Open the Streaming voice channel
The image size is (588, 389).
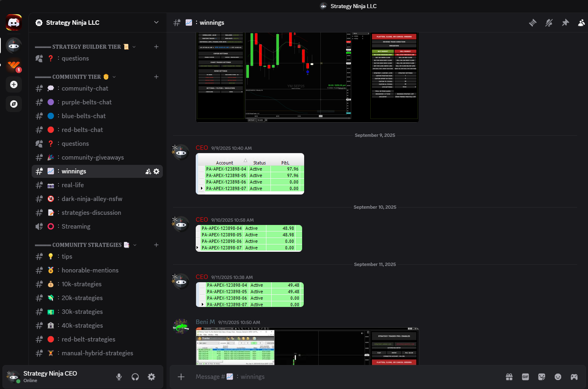pos(76,226)
